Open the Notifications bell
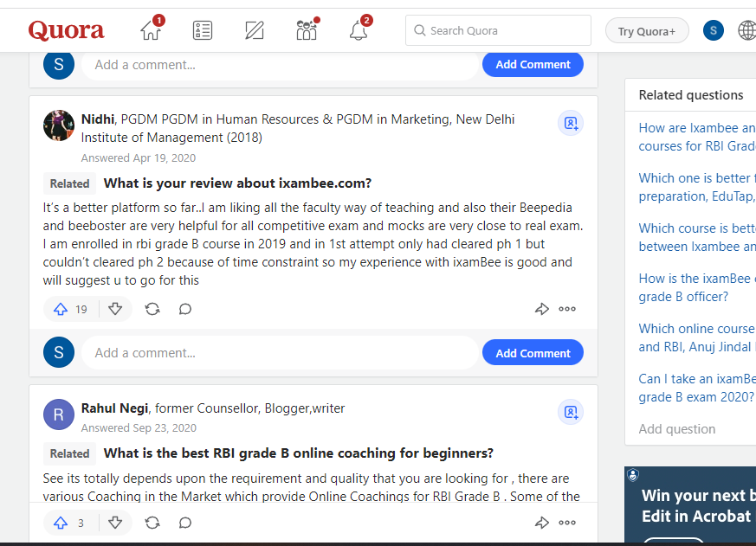The width and height of the screenshot is (756, 546). pyautogui.click(x=359, y=30)
